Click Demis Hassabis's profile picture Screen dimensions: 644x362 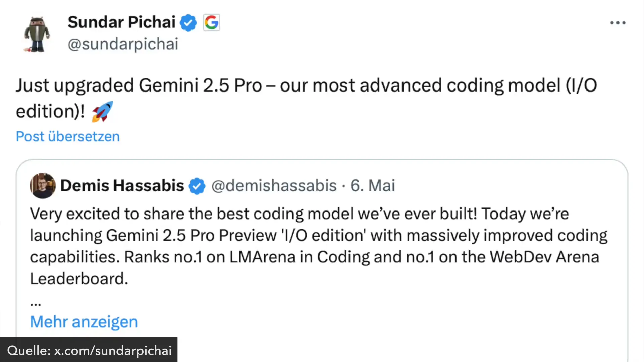click(x=43, y=185)
